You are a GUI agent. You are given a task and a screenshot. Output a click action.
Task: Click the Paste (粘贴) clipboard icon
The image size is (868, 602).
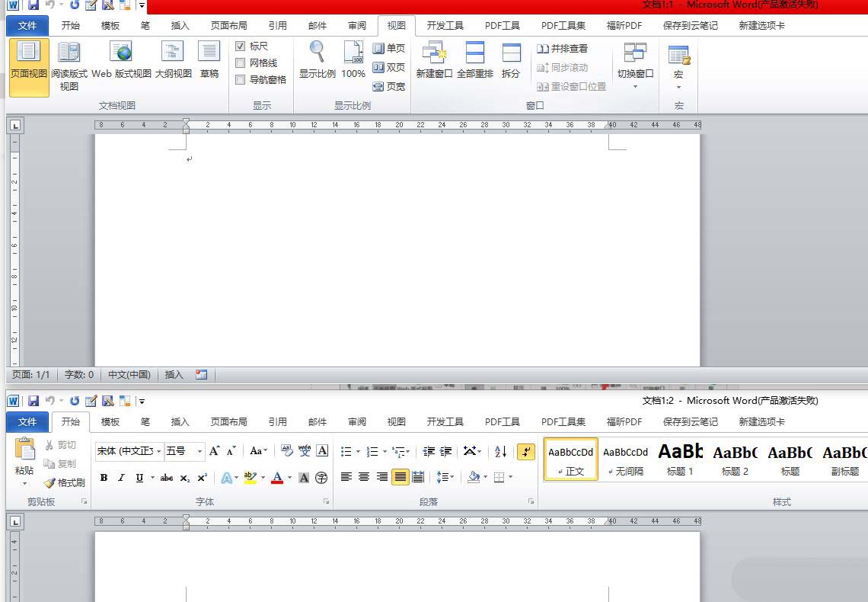(24, 450)
